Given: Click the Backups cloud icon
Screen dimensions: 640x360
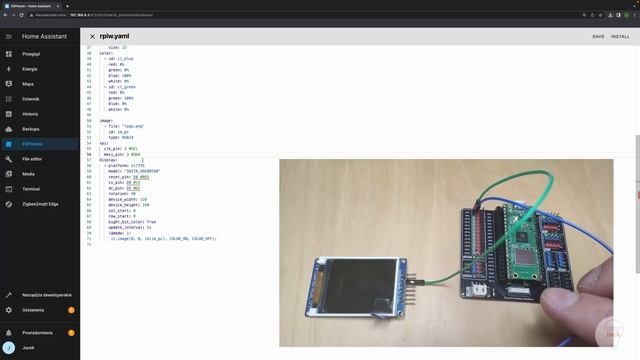Looking at the screenshot, I should click(9, 129).
